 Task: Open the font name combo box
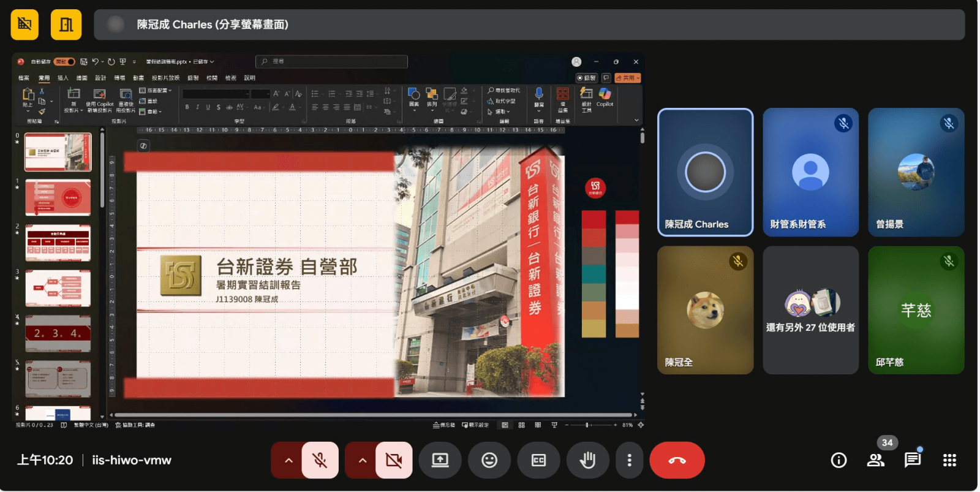216,94
